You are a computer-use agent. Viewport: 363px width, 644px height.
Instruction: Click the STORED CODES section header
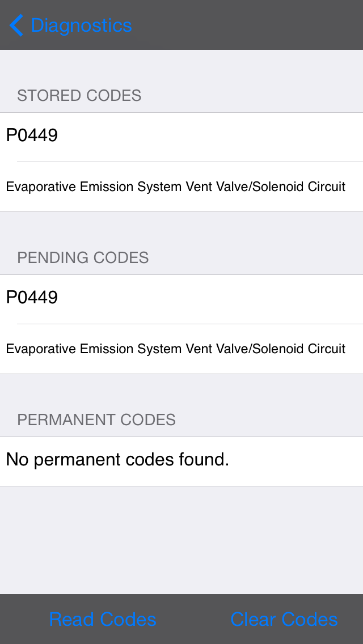tap(79, 95)
